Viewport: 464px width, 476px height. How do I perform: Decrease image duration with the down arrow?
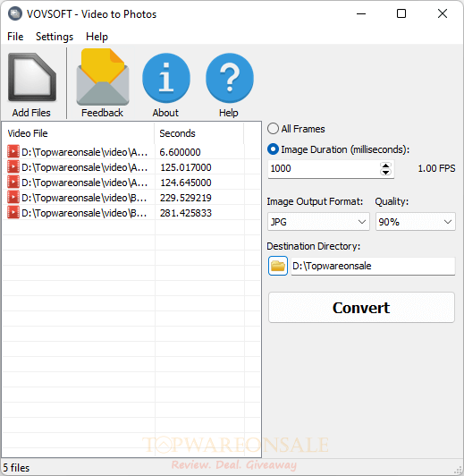[385, 172]
